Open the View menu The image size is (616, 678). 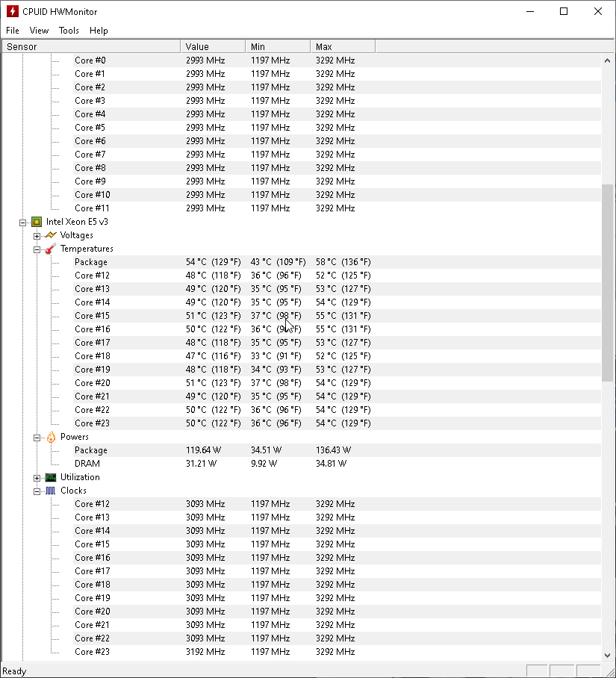[x=39, y=31]
